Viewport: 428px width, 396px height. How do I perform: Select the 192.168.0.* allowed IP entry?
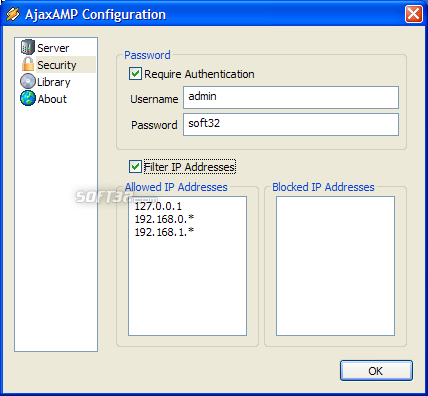tap(164, 219)
